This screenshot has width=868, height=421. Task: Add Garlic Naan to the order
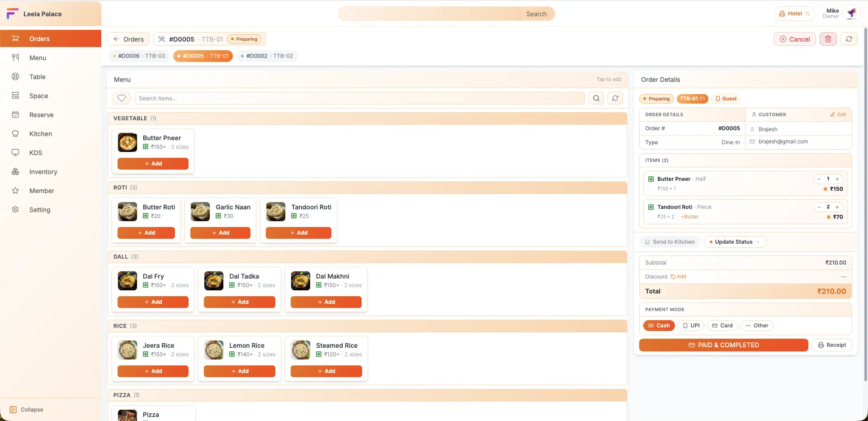[x=220, y=232]
